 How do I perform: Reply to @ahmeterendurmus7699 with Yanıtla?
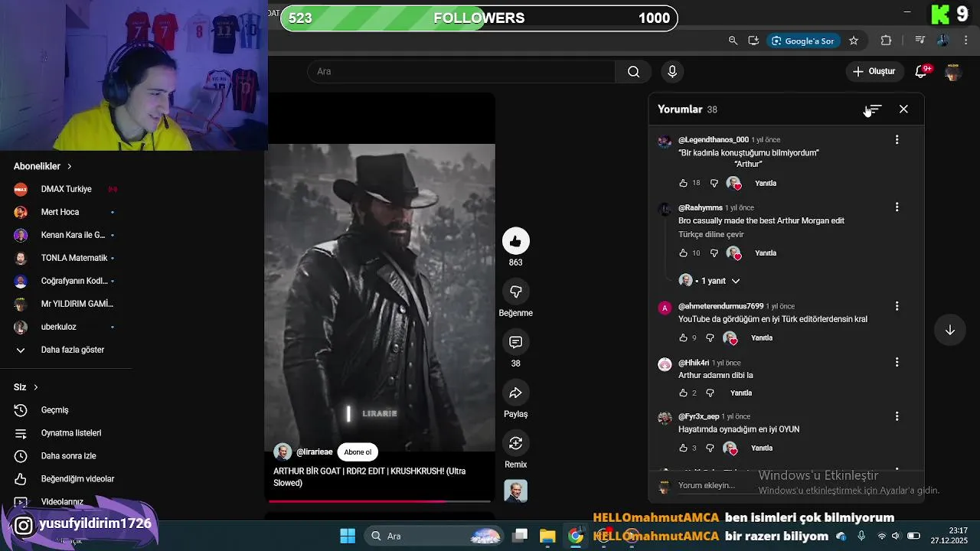762,337
